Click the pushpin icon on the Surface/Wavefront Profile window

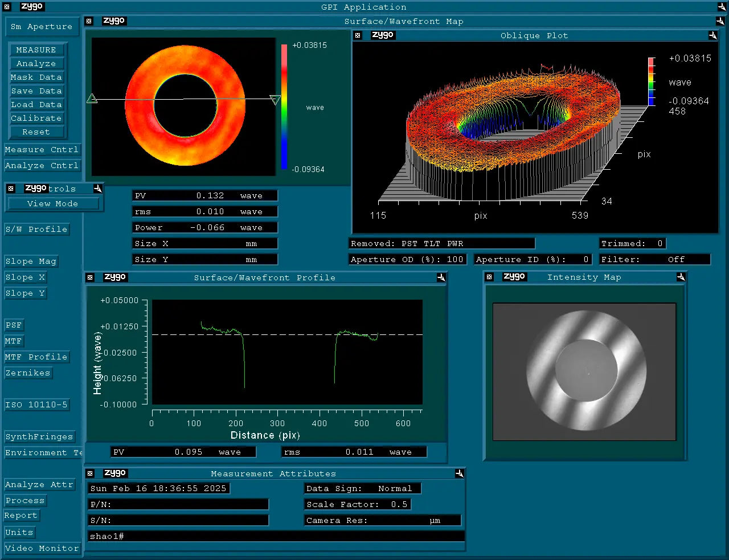coord(441,278)
